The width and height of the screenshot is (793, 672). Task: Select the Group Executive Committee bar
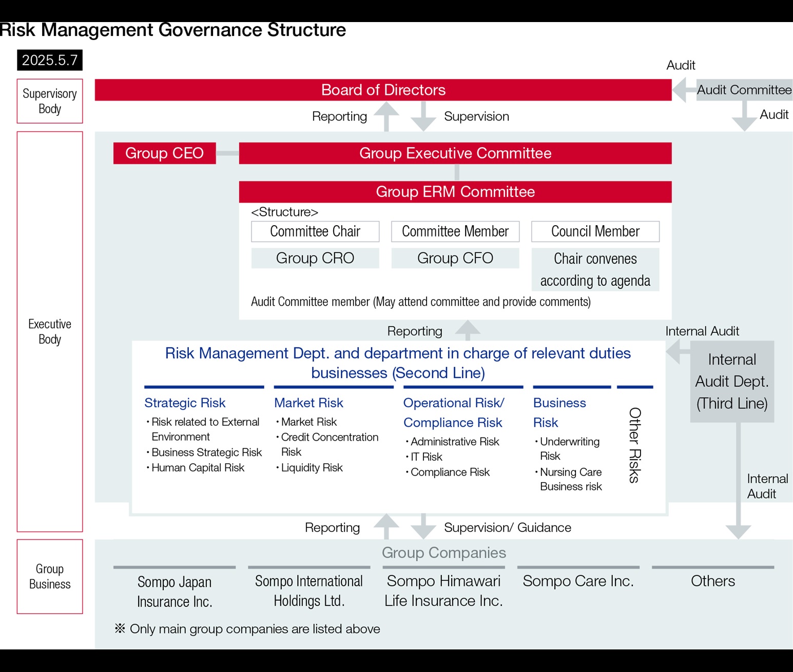point(455,153)
